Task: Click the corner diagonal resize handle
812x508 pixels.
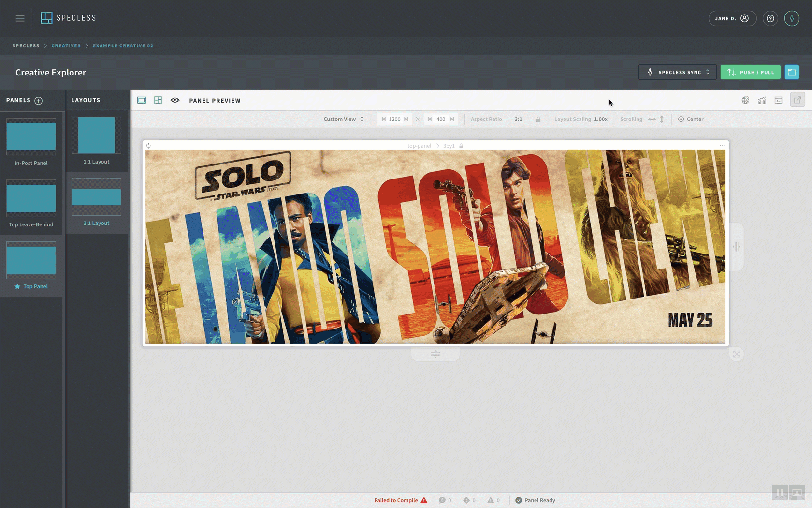Action: point(736,354)
